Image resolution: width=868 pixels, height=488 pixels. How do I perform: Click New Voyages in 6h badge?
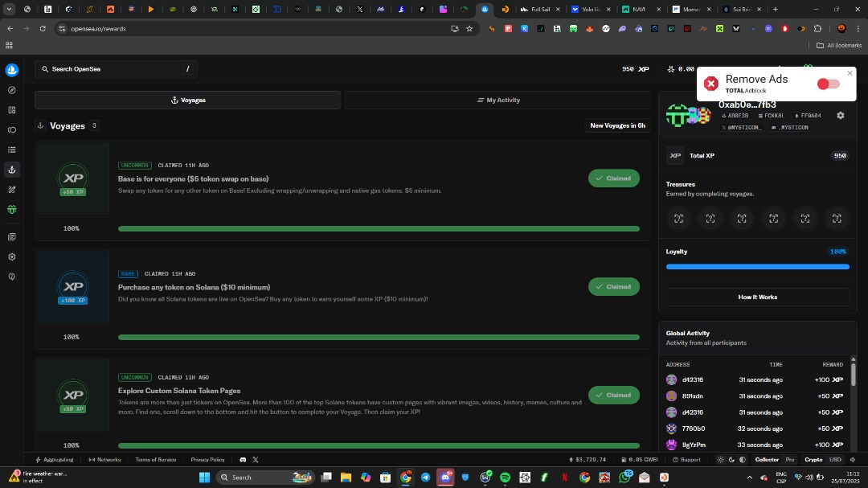click(x=617, y=125)
